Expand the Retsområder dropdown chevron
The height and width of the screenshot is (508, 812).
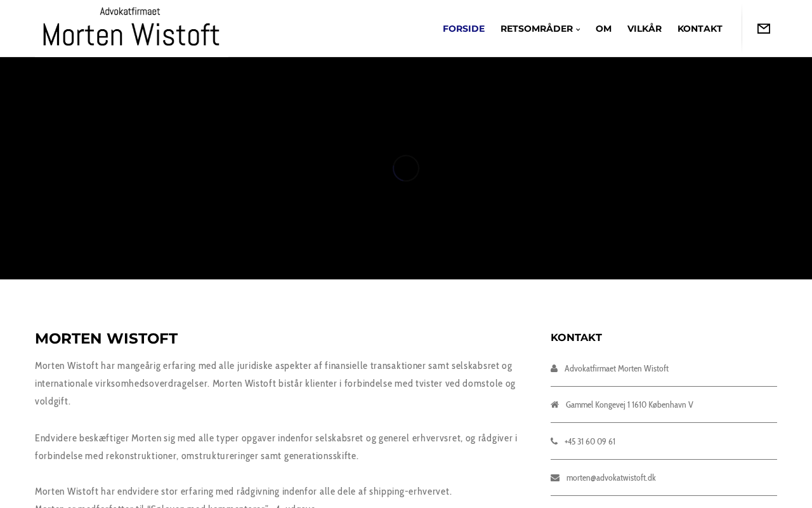[578, 29]
